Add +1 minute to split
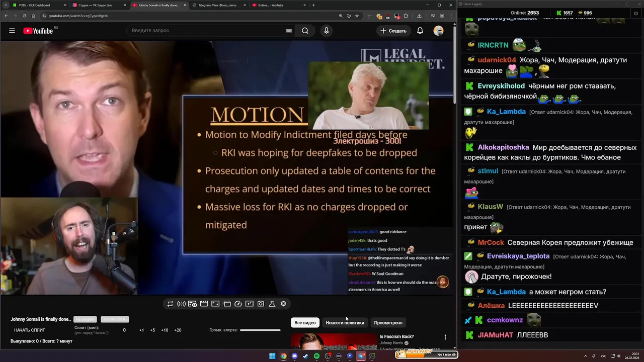644x362 pixels. [141, 330]
